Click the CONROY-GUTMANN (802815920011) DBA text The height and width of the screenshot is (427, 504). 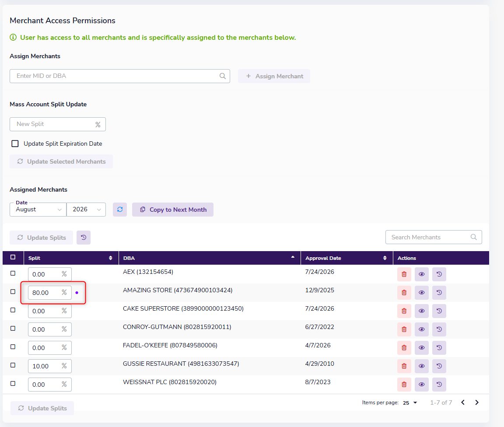177,327
